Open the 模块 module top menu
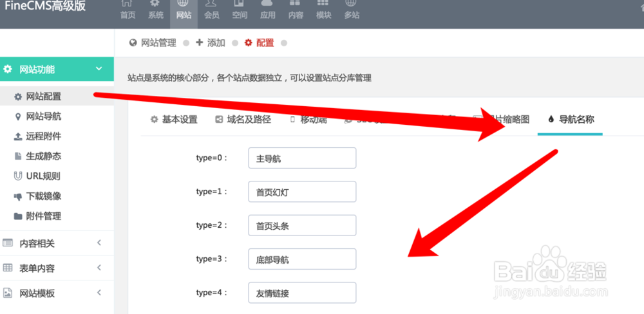The height and width of the screenshot is (314, 644). coord(324,11)
